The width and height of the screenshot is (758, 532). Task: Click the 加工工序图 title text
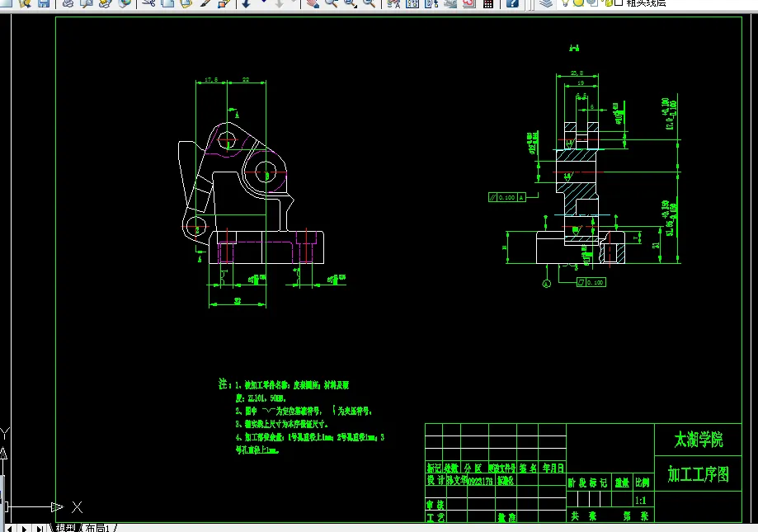[x=698, y=474]
